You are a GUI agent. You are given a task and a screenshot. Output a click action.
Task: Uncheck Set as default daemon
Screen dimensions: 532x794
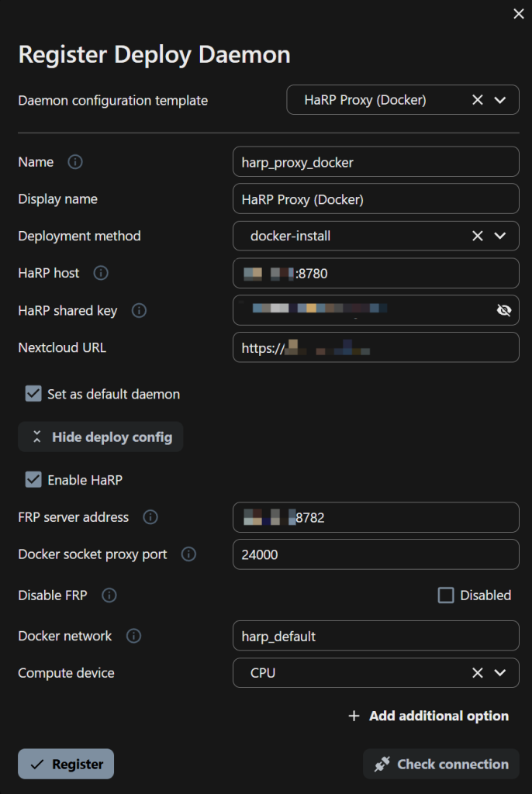tap(33, 394)
